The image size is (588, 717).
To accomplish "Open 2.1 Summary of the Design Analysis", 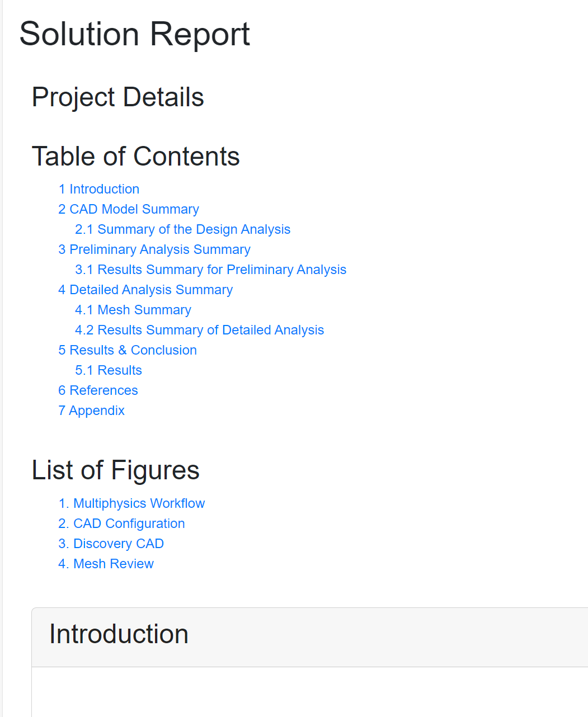I will point(183,229).
